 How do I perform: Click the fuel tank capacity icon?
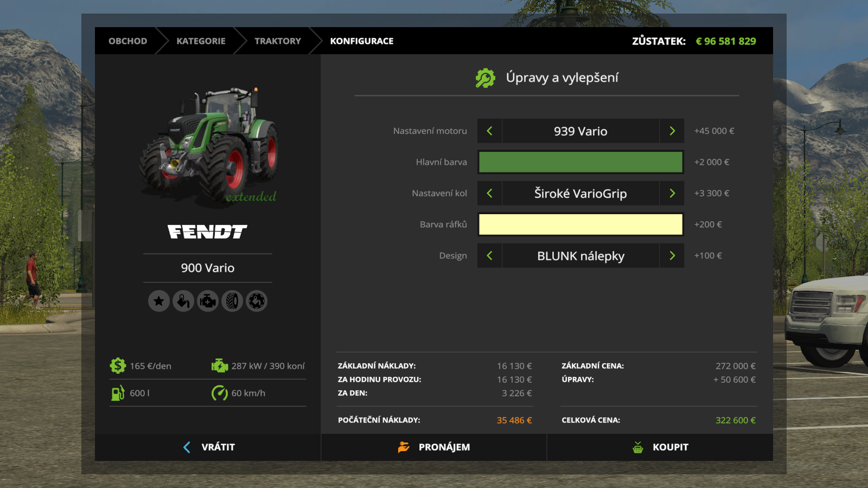[x=118, y=393]
